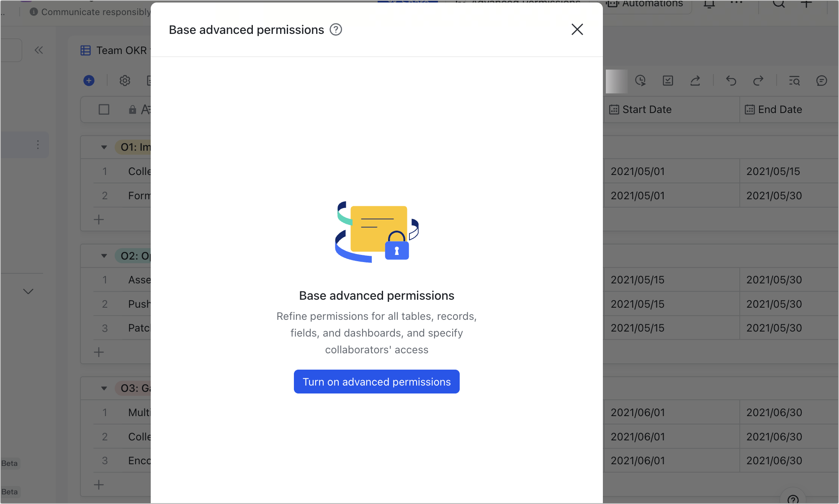
Task: Open the comments panel
Action: (821, 81)
